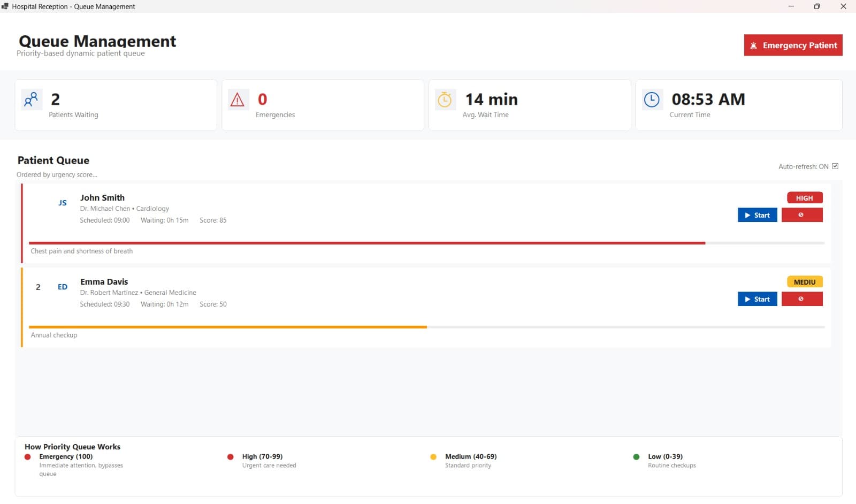Click the Medium (40-69) yellow legend dot

coord(433,457)
